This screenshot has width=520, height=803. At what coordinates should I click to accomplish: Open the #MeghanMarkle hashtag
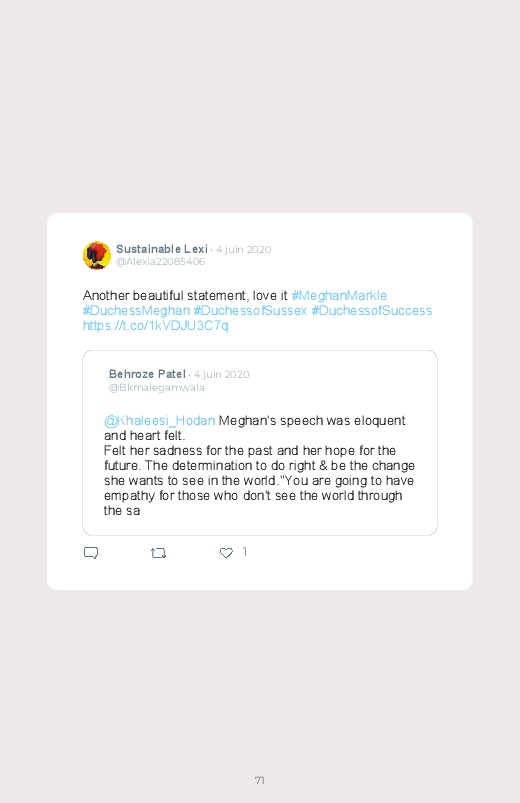pos(339,295)
